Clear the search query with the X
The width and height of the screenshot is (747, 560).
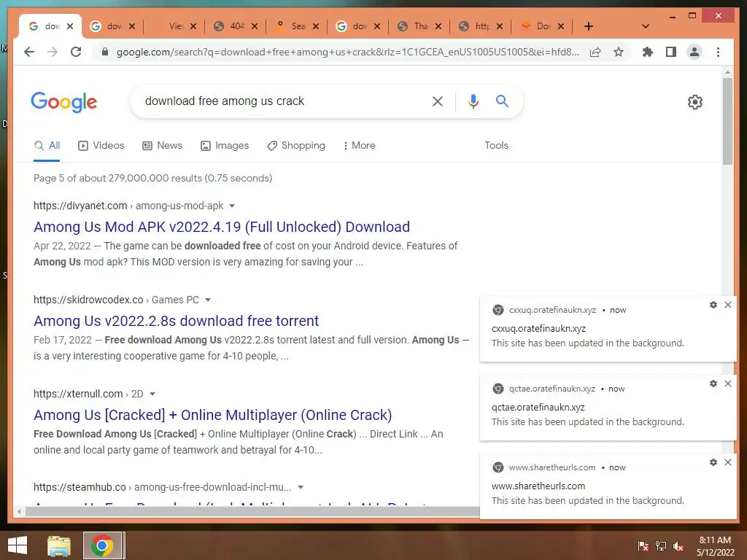tap(438, 101)
